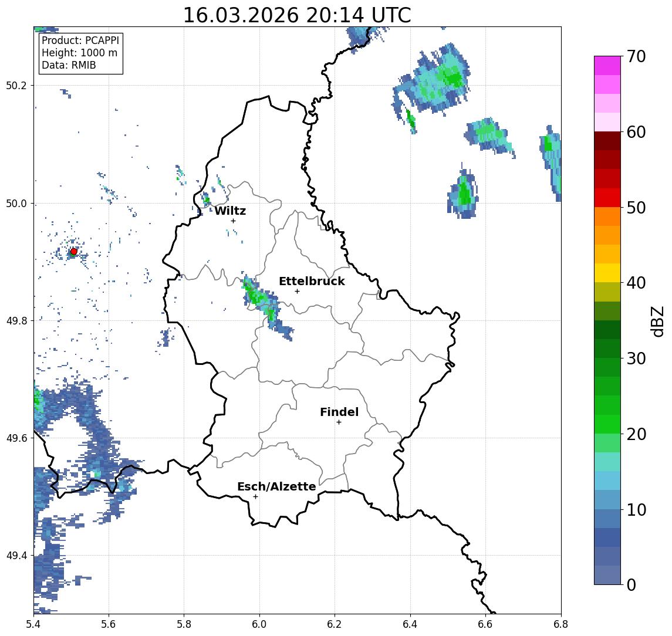The width and height of the screenshot is (672, 636).
Task: Click the cross marker below Wiltz
Action: [x=233, y=221]
